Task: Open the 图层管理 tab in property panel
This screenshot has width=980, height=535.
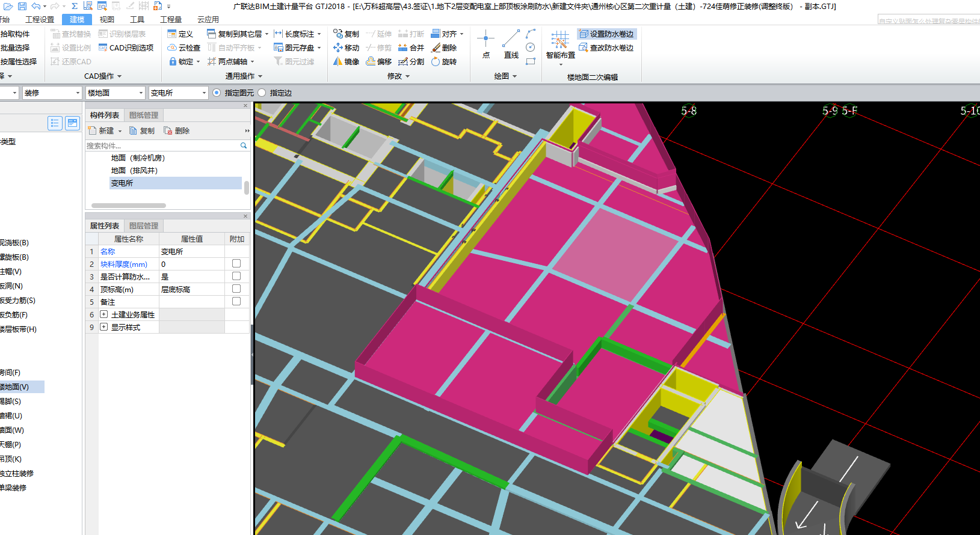Action: tap(144, 225)
